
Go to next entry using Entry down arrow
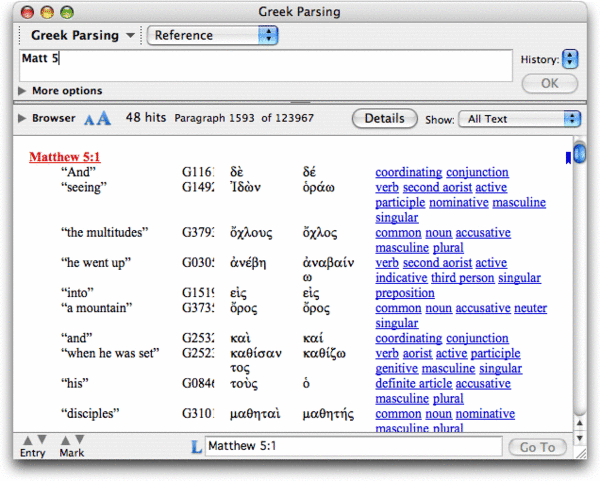(40, 439)
